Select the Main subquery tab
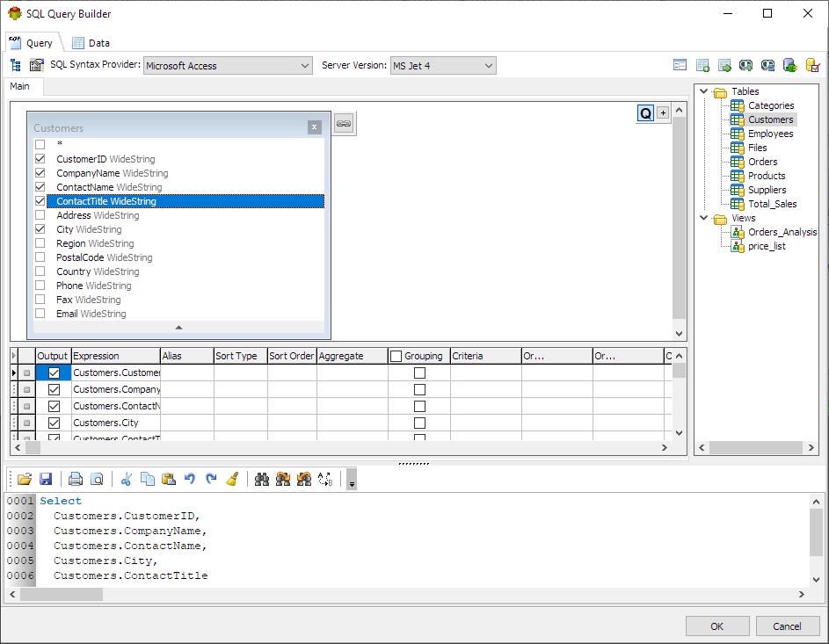Image resolution: width=829 pixels, height=644 pixels. [20, 86]
